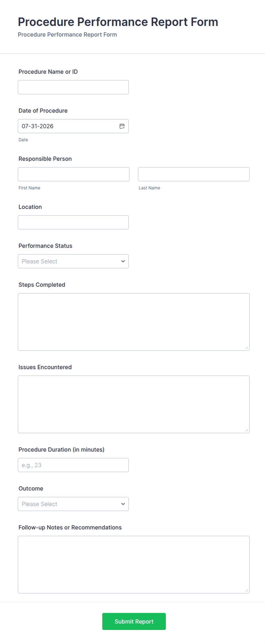Screen dimensions: 265x644
Task: Click inside the Steps Completed textarea
Action: pyautogui.click(x=134, y=322)
